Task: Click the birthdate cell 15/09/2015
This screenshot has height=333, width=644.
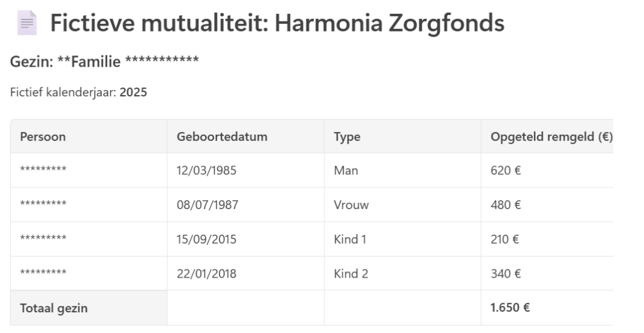Action: [246, 239]
